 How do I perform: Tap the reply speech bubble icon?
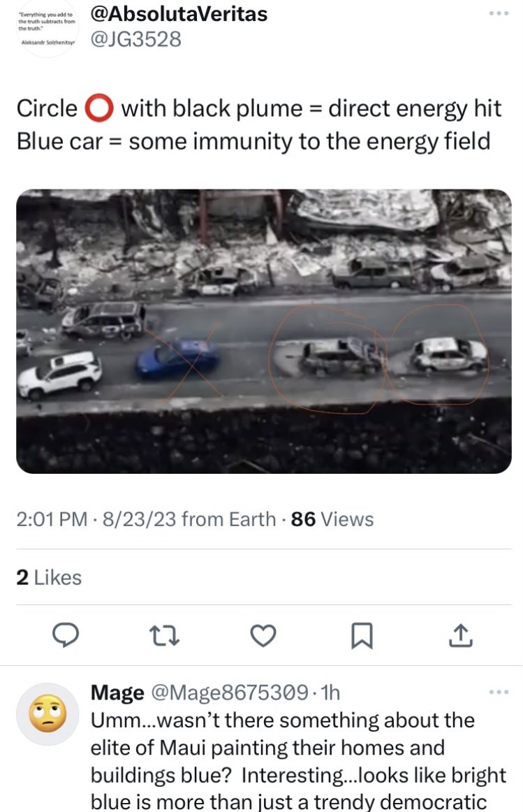coord(67,635)
